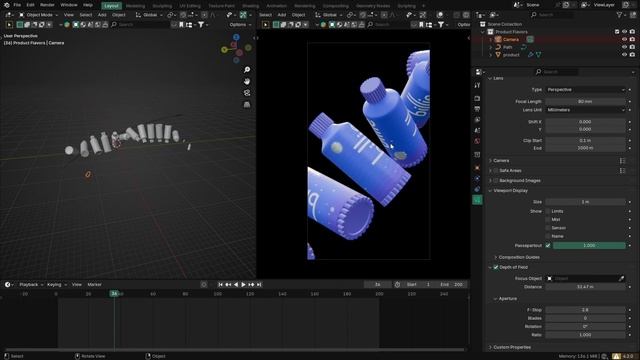The width and height of the screenshot is (640, 360).
Task: Enable the Limits show checkbox
Action: tap(548, 211)
